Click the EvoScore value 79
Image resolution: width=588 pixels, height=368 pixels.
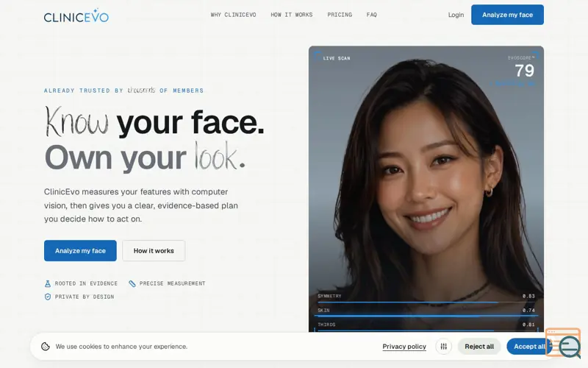pyautogui.click(x=524, y=71)
